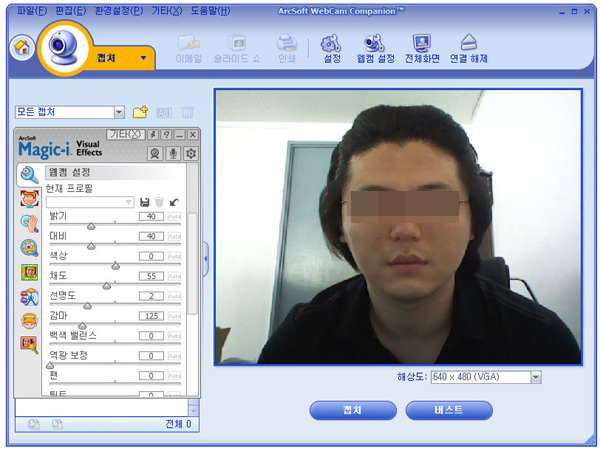This screenshot has width=600, height=451.
Task: Select the portrait with pencil tab
Action: tap(29, 345)
